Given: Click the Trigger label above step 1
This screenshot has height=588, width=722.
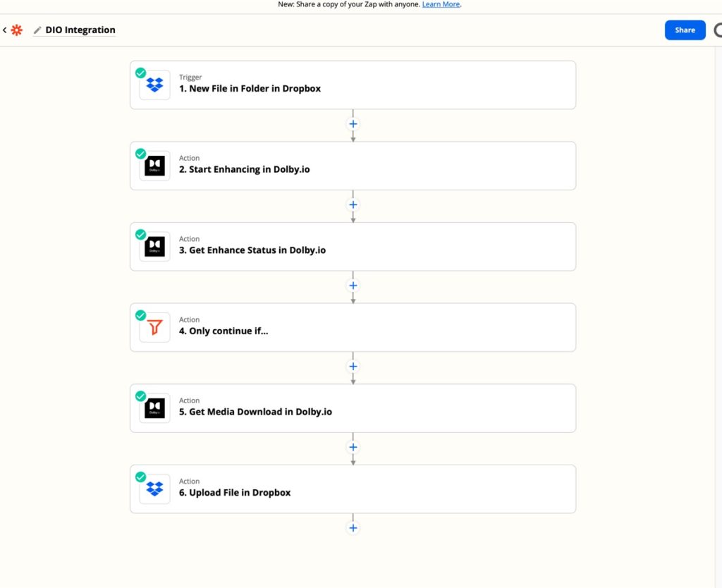Looking at the screenshot, I should (x=190, y=77).
